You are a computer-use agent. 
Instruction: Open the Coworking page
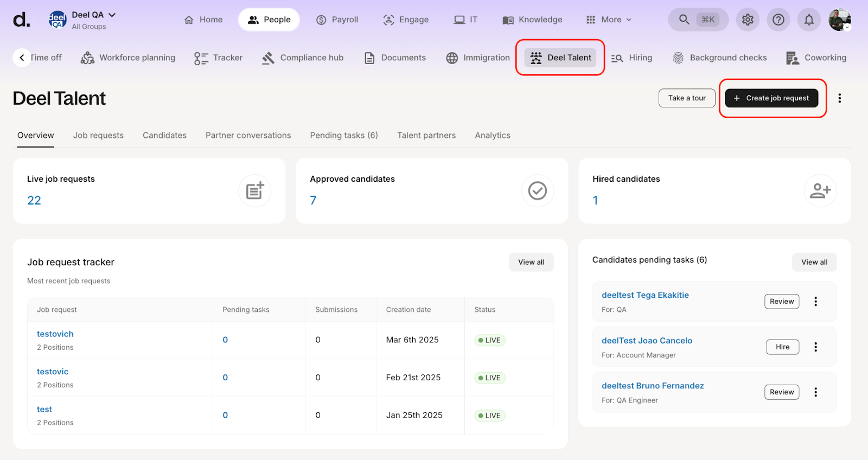[x=816, y=58]
